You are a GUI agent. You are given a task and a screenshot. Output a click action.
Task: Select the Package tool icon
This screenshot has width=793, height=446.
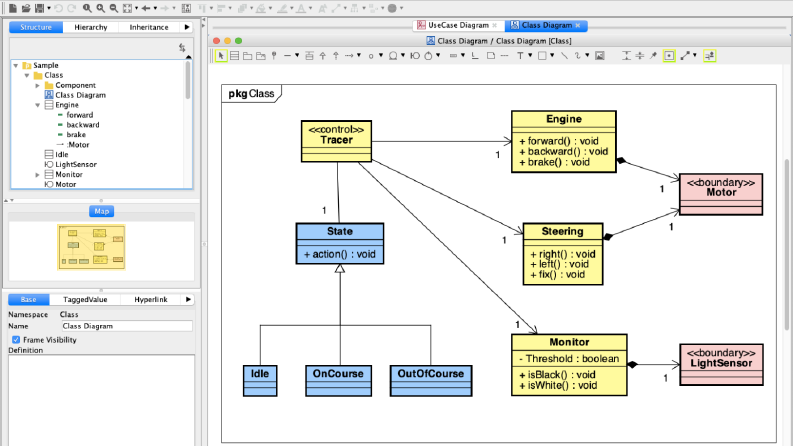(x=247, y=56)
